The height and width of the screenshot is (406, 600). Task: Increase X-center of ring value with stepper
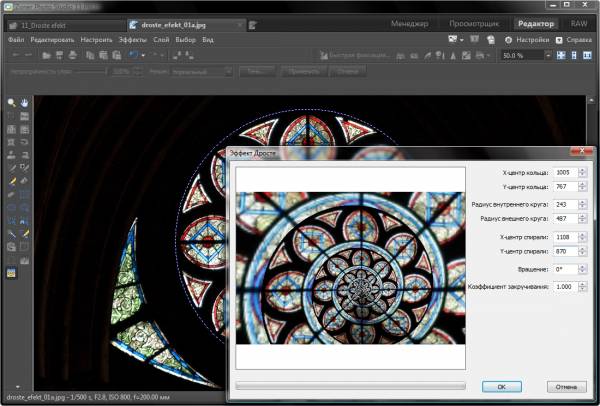pos(583,169)
